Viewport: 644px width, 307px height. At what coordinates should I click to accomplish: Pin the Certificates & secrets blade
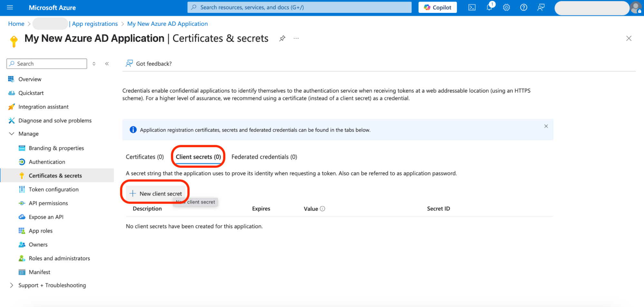click(282, 39)
